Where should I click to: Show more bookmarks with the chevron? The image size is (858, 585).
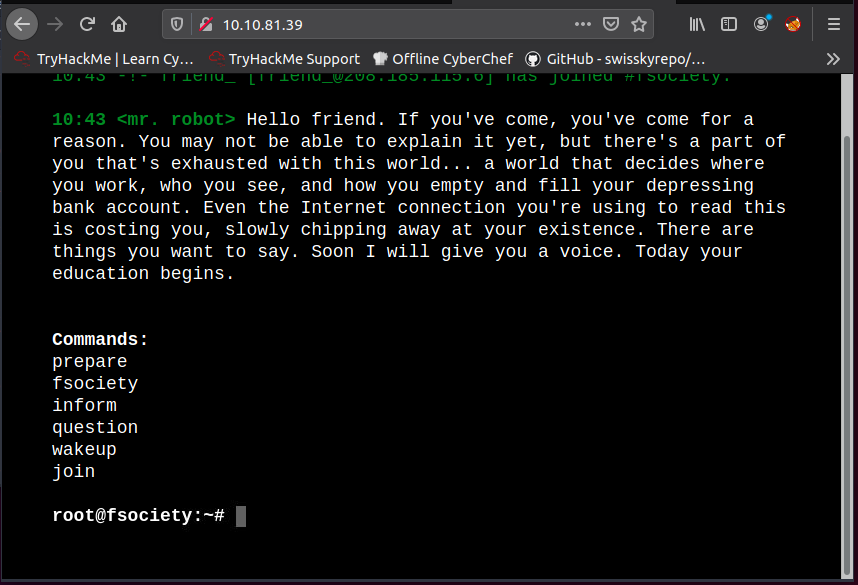pos(833,59)
